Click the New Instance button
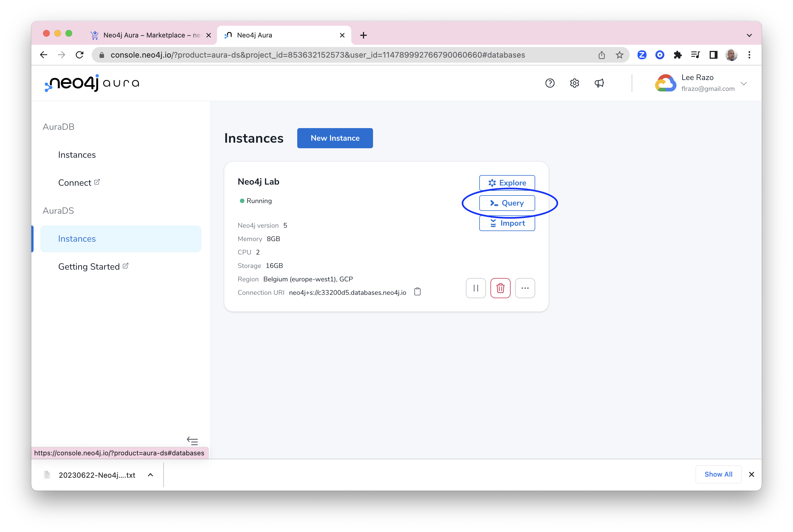793x532 pixels. coord(335,138)
